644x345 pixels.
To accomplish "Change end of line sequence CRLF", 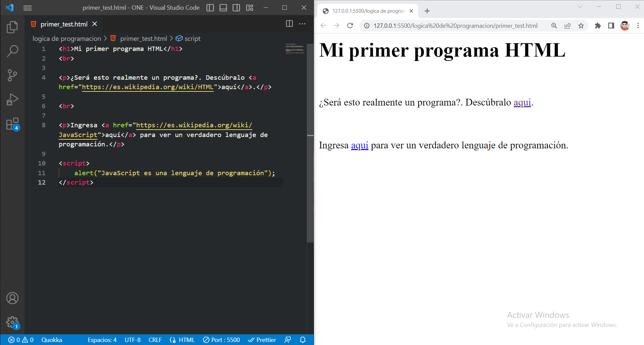I will coord(155,340).
